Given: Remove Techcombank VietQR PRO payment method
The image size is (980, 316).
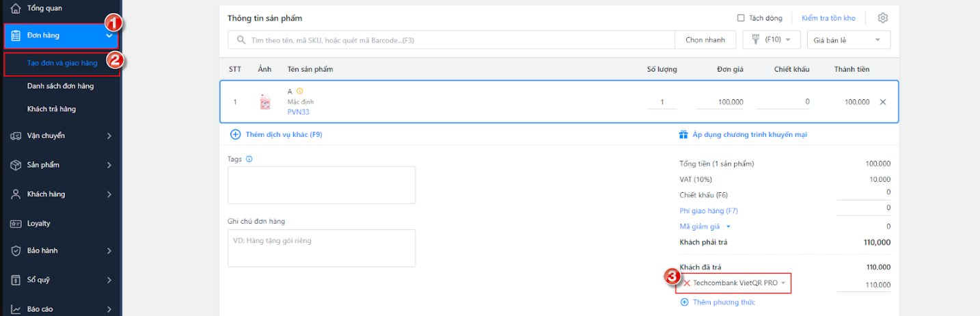Looking at the screenshot, I should (x=687, y=282).
